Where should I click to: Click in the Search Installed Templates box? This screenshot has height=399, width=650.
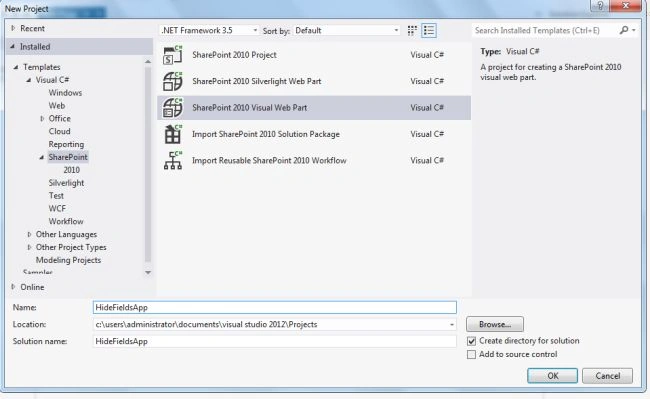pyautogui.click(x=544, y=30)
